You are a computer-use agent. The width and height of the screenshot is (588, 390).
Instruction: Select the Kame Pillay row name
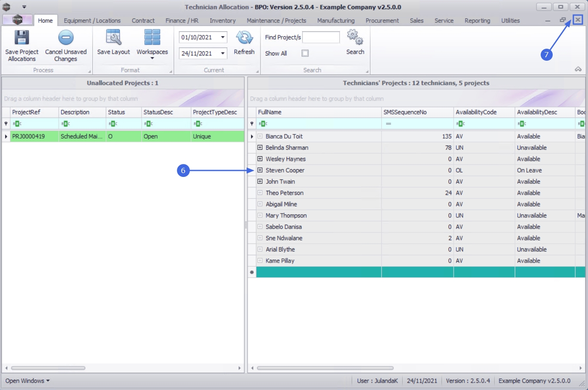[280, 261]
